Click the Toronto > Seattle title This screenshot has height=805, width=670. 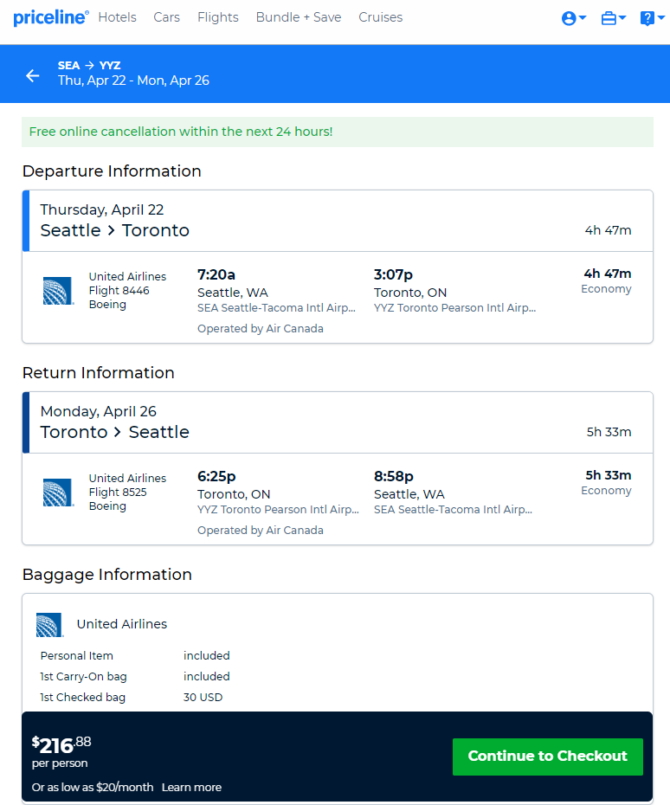point(114,432)
